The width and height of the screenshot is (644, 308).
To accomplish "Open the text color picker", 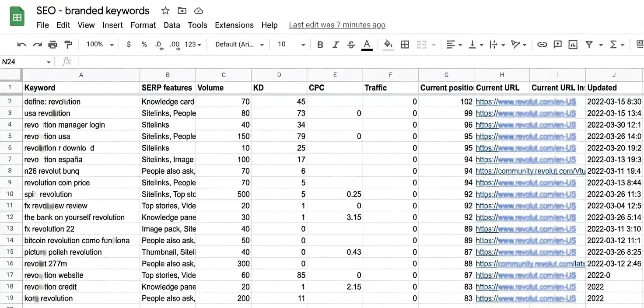I will pos(367,45).
